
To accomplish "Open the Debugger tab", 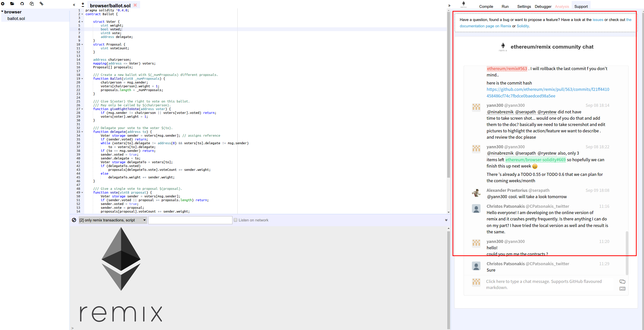I will coord(543,6).
